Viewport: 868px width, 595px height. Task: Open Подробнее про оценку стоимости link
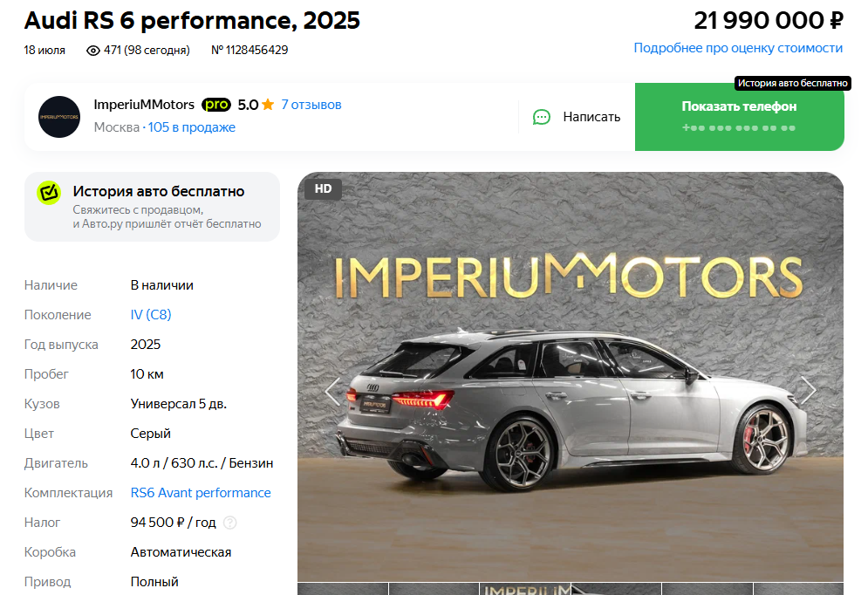738,48
